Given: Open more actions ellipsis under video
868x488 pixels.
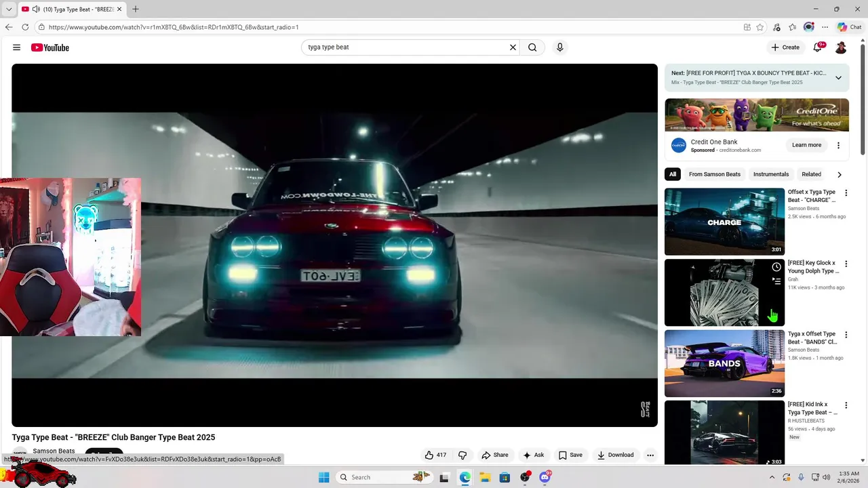Looking at the screenshot, I should pyautogui.click(x=650, y=455).
